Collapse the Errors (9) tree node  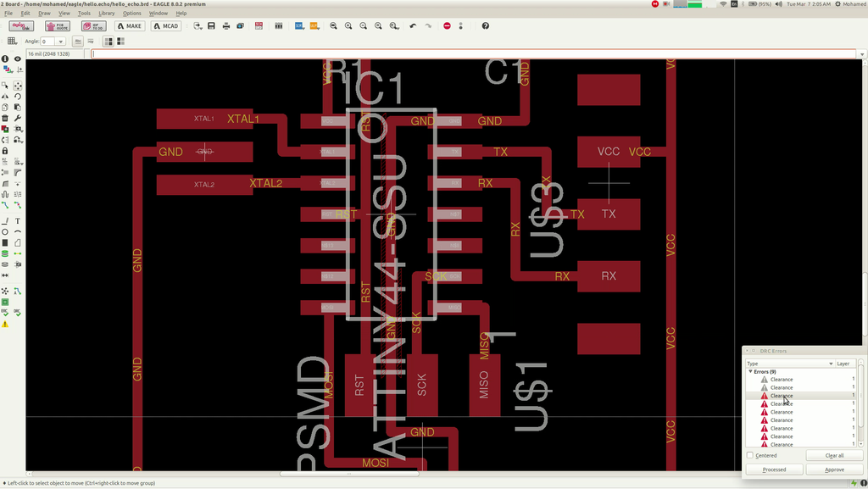pyautogui.click(x=751, y=372)
